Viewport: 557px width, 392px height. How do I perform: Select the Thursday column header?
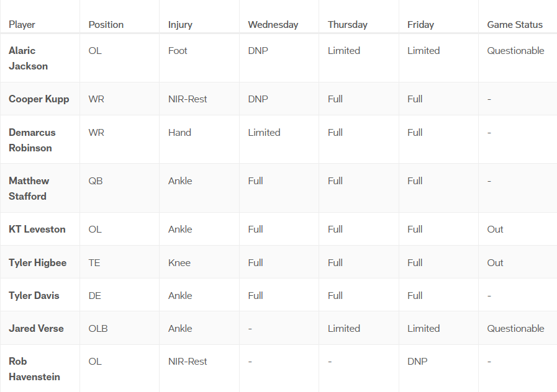click(347, 25)
